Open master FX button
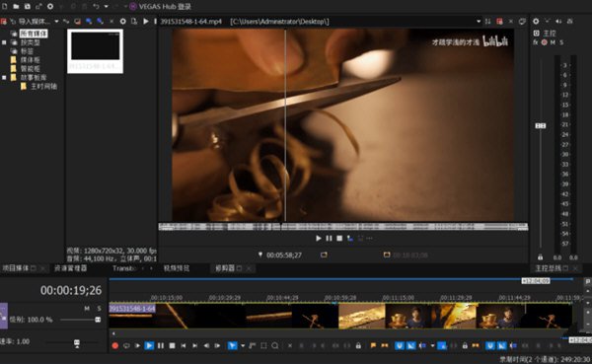 point(536,42)
